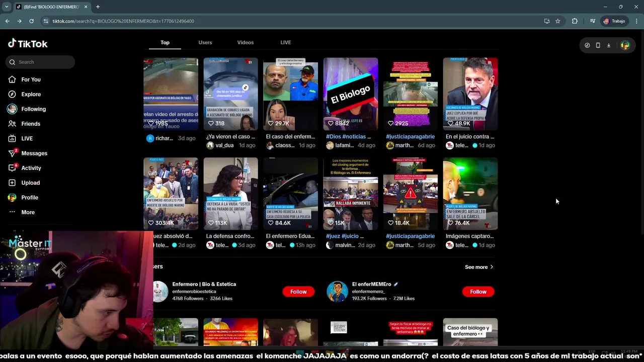Click install app icon in address bar

click(547, 21)
